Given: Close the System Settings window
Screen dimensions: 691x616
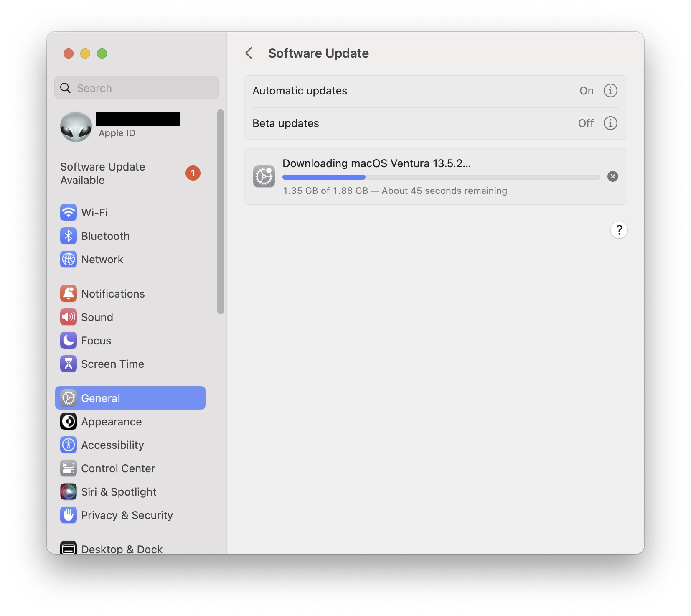Looking at the screenshot, I should coord(69,53).
